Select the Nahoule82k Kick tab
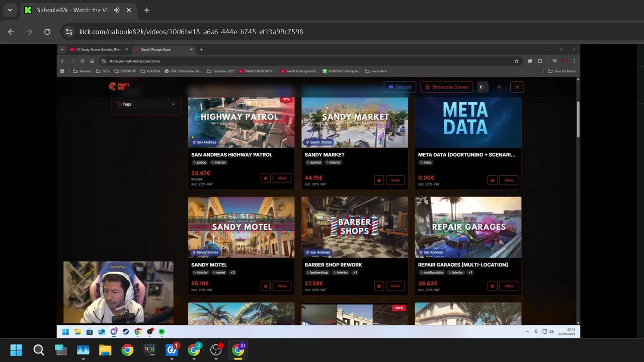644x362 pixels. tap(78, 10)
